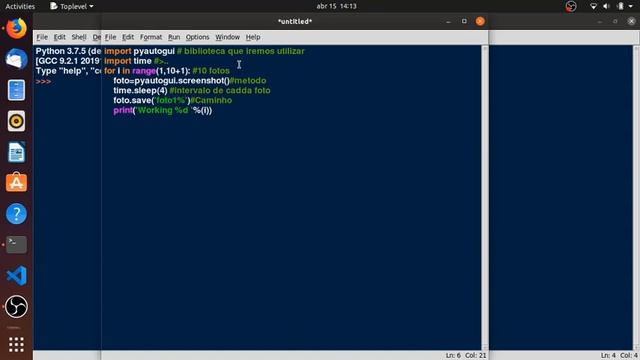This screenshot has height=360, width=640.
Task: Click the editor vertical scrollbar
Action: [484, 197]
